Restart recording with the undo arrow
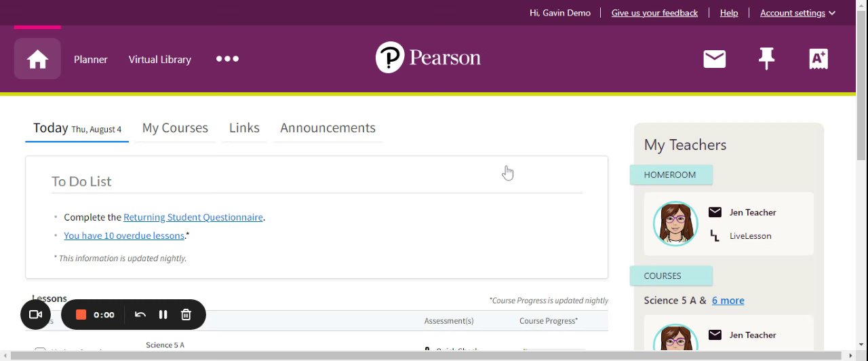 (x=140, y=315)
